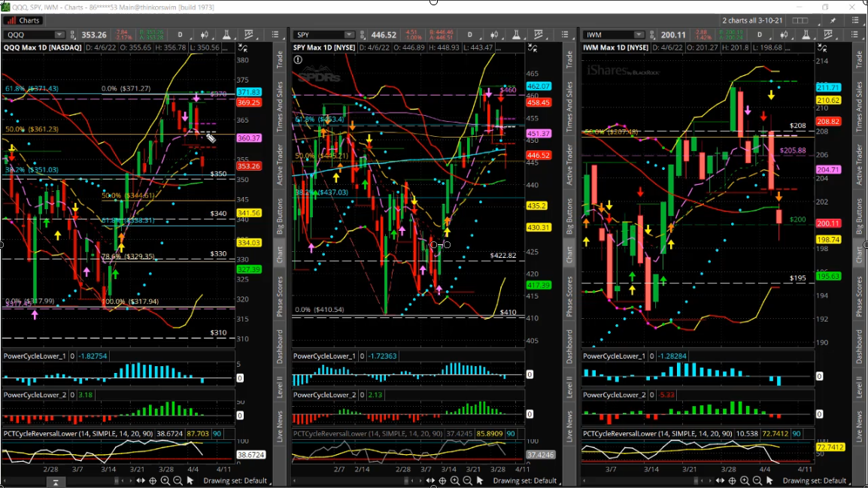
Task: Zoom in on the SPY chart
Action: [455, 480]
